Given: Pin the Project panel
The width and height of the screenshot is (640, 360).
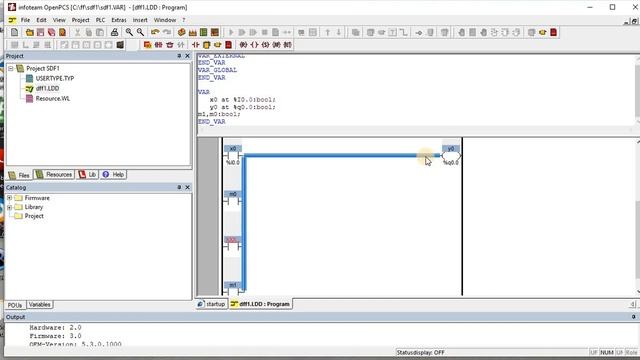Looking at the screenshot, I should (x=179, y=56).
